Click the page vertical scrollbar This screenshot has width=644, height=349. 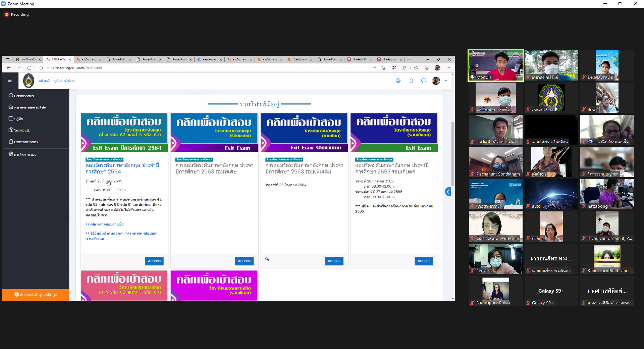coord(452,154)
